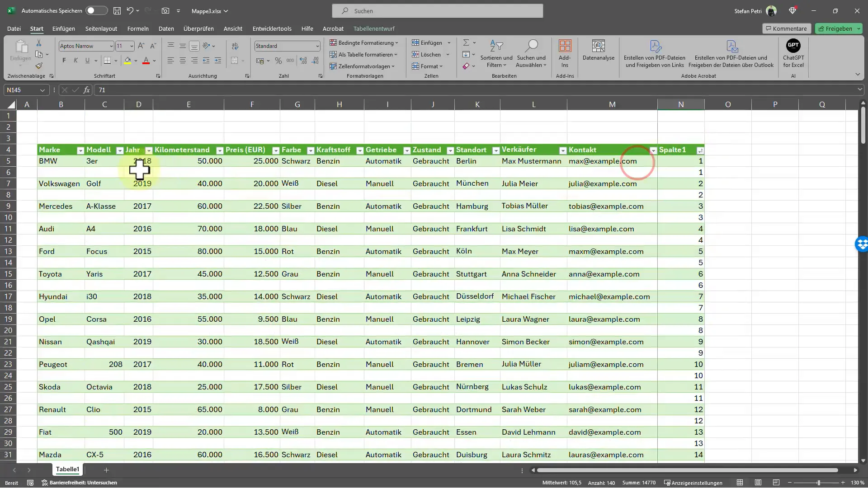Viewport: 868px width, 488px height.
Task: Click the Name Box input field N145
Action: pos(24,90)
